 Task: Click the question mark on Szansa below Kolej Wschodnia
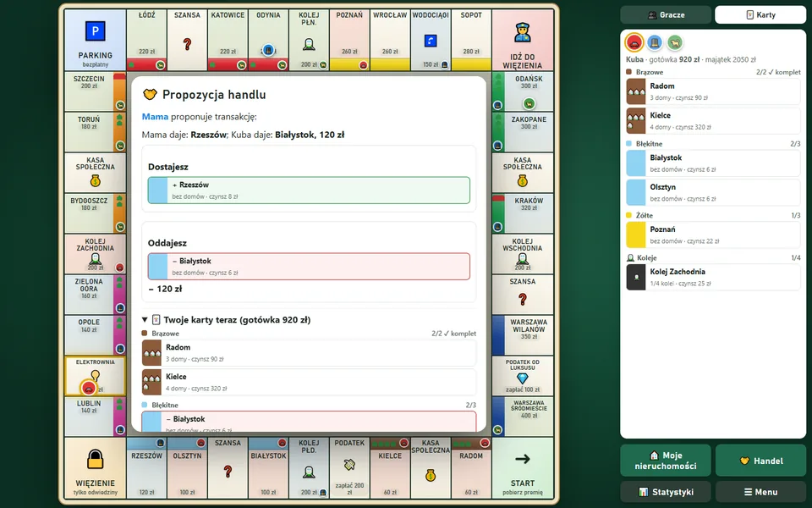523,299
